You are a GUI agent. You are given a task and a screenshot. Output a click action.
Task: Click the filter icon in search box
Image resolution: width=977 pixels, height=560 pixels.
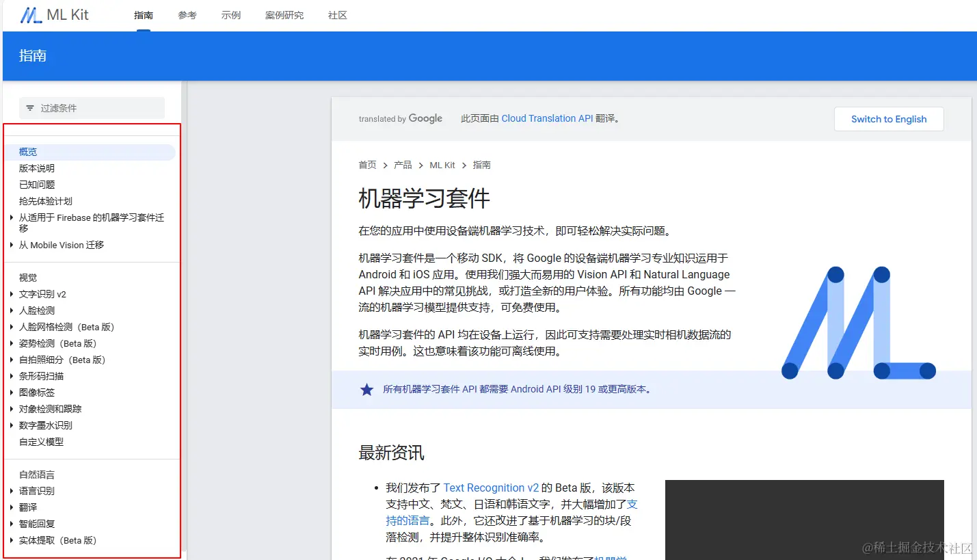pos(30,108)
